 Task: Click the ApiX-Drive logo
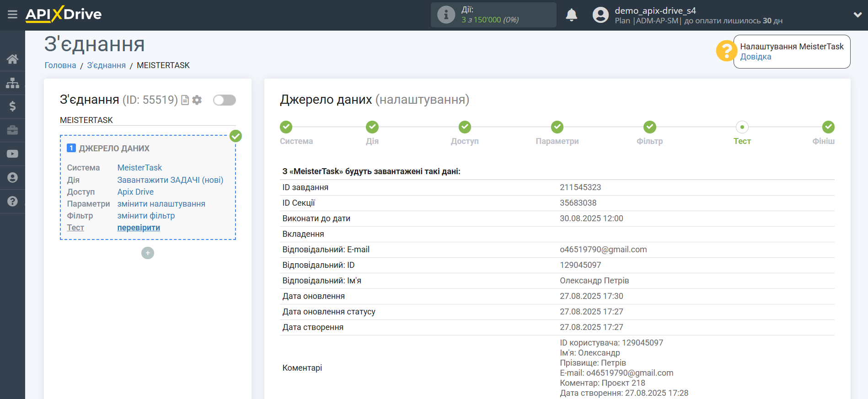pos(64,14)
